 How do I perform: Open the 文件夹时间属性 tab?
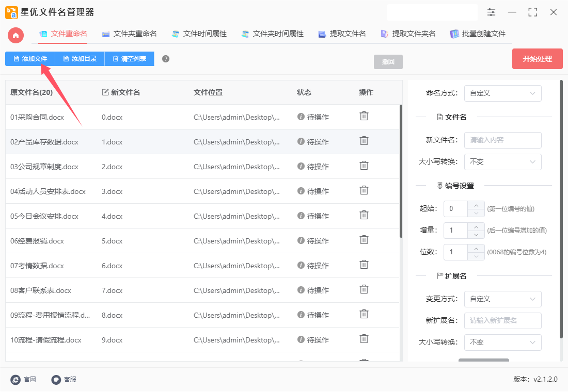click(273, 34)
